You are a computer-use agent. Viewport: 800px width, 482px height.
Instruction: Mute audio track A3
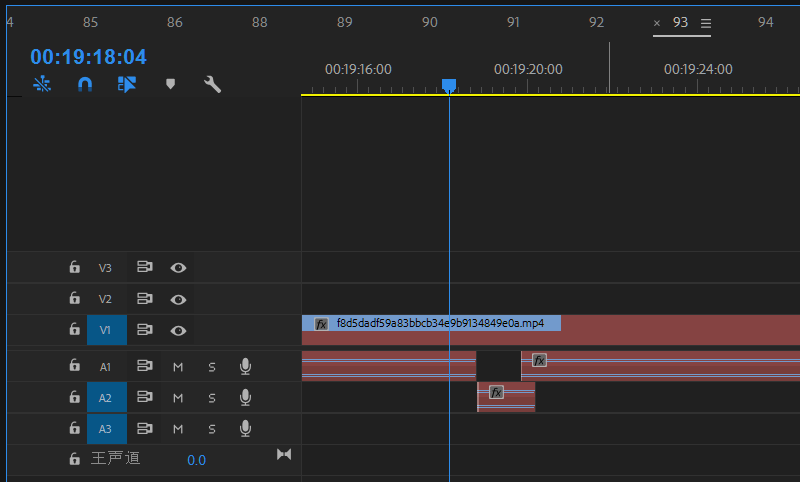pyautogui.click(x=178, y=429)
